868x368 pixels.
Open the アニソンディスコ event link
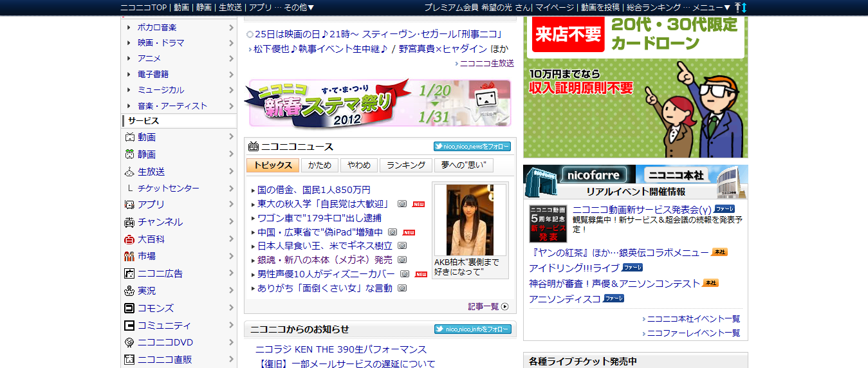[565, 299]
